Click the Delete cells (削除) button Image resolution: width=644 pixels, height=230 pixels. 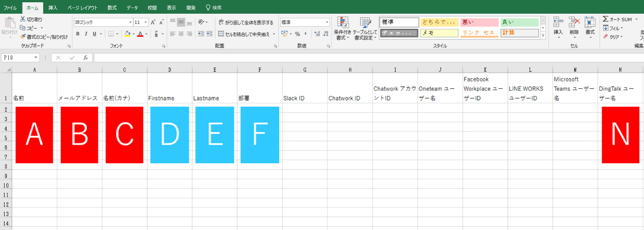(574, 28)
